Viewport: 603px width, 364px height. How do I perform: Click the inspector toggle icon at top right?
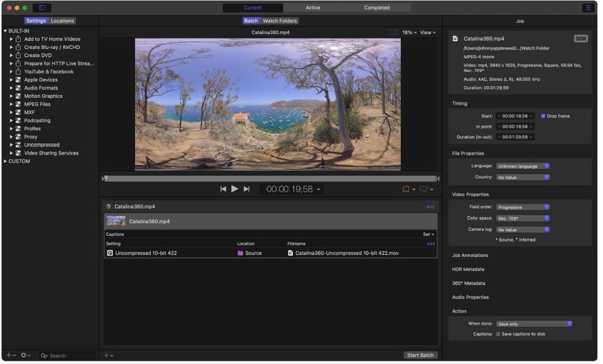(x=589, y=8)
